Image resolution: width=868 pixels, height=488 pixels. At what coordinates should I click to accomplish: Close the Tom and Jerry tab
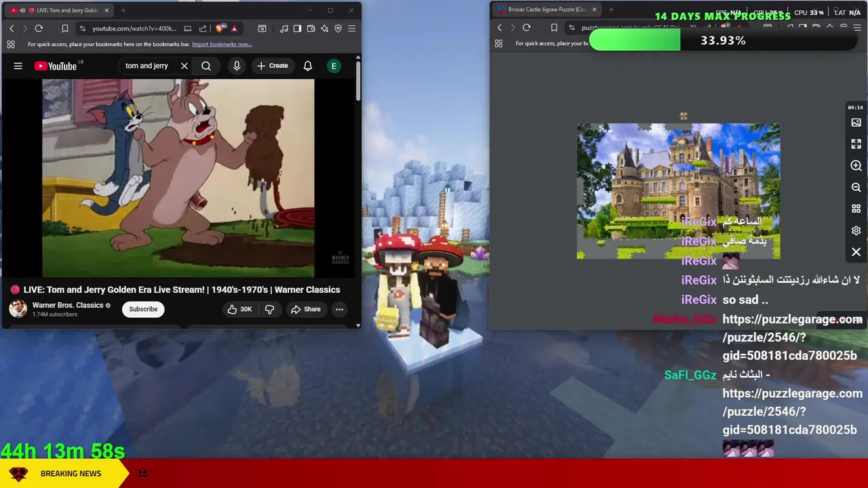click(106, 10)
